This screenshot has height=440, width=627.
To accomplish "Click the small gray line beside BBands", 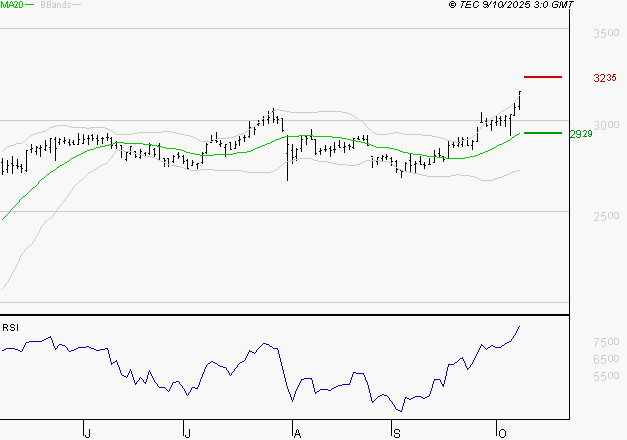I will [x=76, y=5].
